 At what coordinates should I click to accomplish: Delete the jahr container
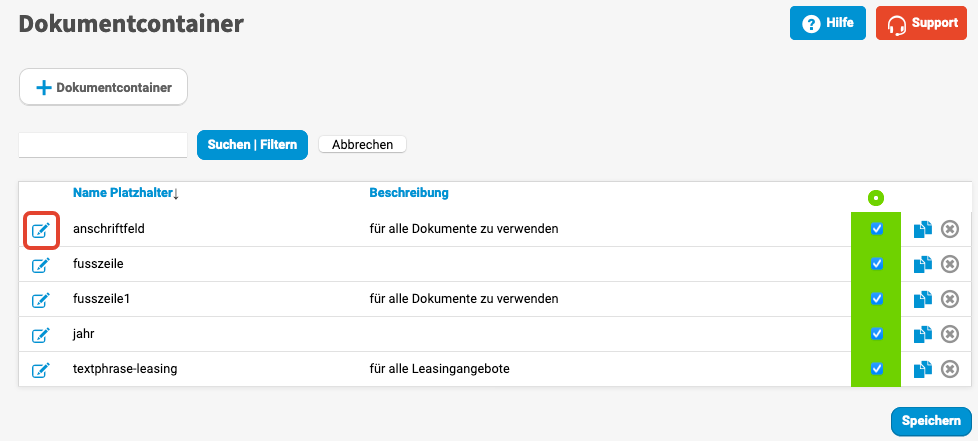[x=950, y=334]
